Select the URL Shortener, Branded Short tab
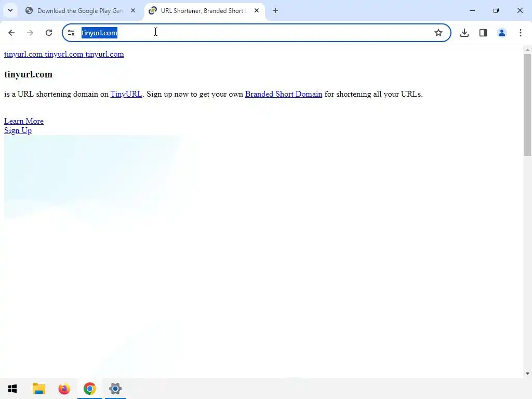 (203, 10)
